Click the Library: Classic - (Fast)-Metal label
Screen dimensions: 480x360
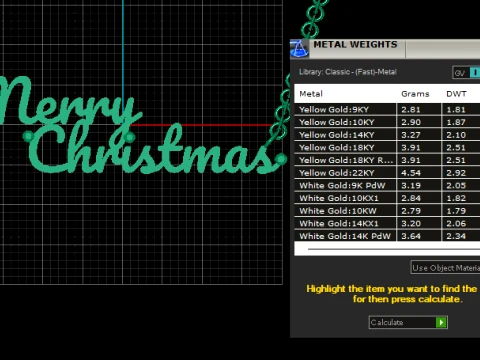[x=348, y=72]
